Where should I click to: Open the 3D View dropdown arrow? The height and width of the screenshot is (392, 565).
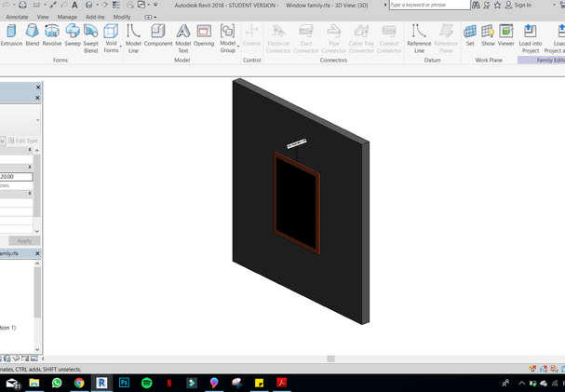click(97, 5)
